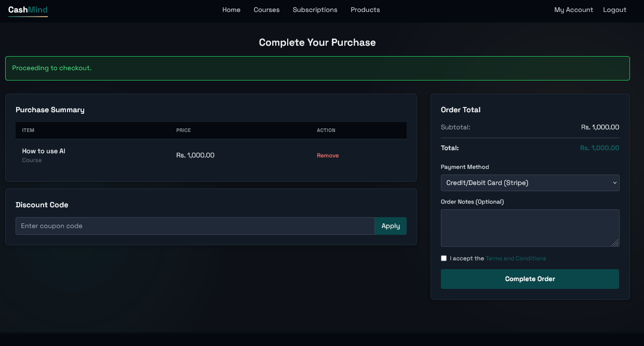
Task: Click the Complete Order button
Action: pyautogui.click(x=530, y=279)
